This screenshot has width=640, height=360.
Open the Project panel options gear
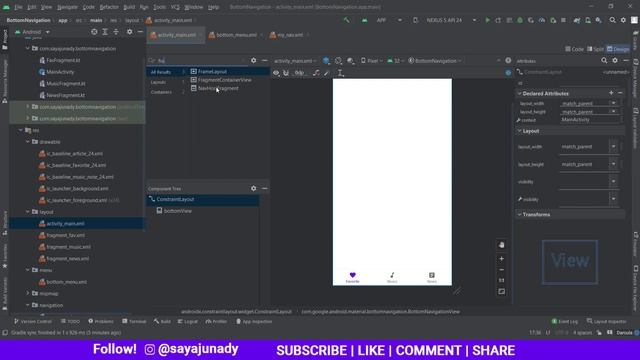point(129,32)
